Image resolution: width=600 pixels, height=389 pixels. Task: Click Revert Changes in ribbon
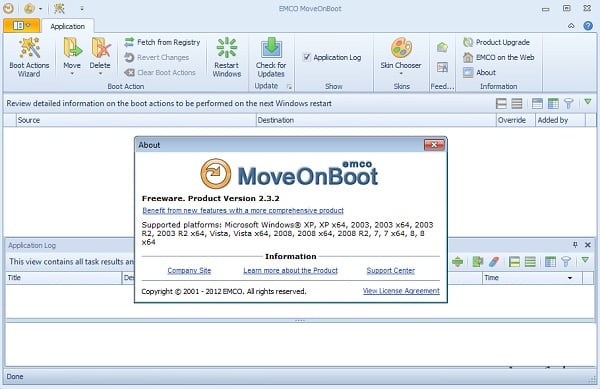157,57
